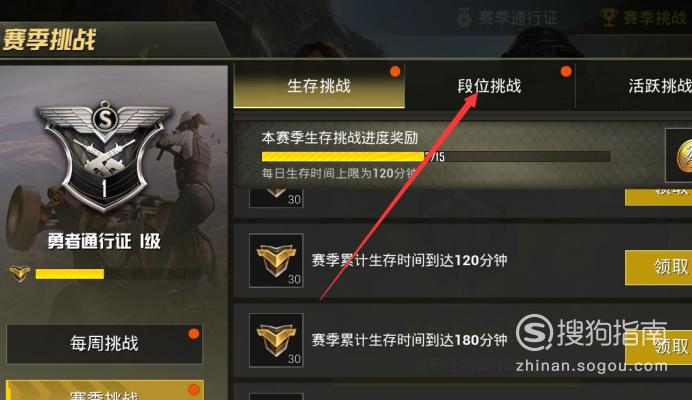Image resolution: width=692 pixels, height=400 pixels.
Task: Click partially hidden 30-point reward icon under progress panel
Action: (x=276, y=198)
